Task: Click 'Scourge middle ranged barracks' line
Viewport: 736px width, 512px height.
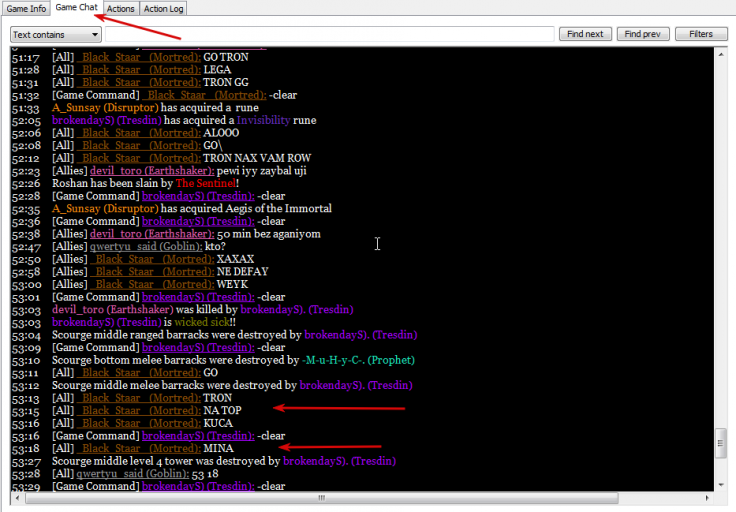Action: (x=235, y=335)
